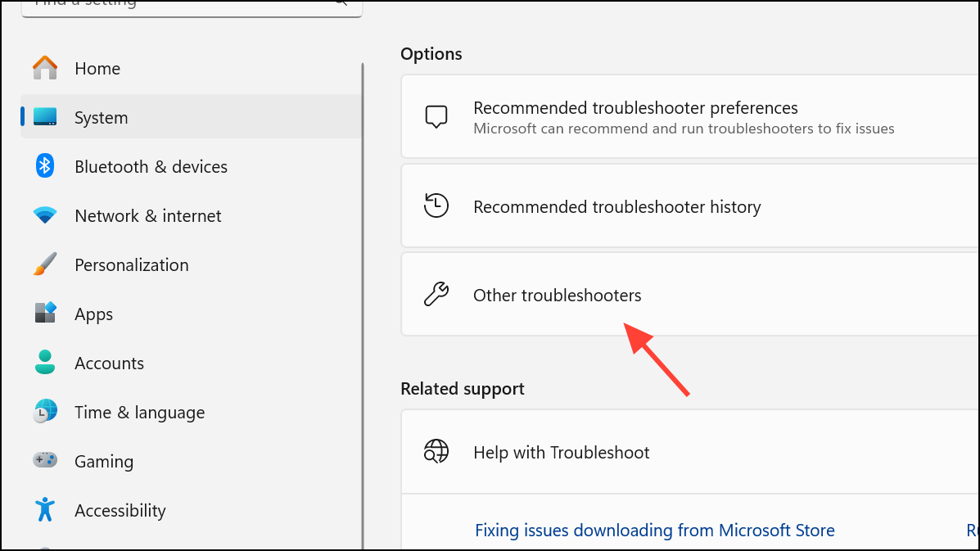The width and height of the screenshot is (980, 551).
Task: Click the Gaming controller icon
Action: [45, 461]
